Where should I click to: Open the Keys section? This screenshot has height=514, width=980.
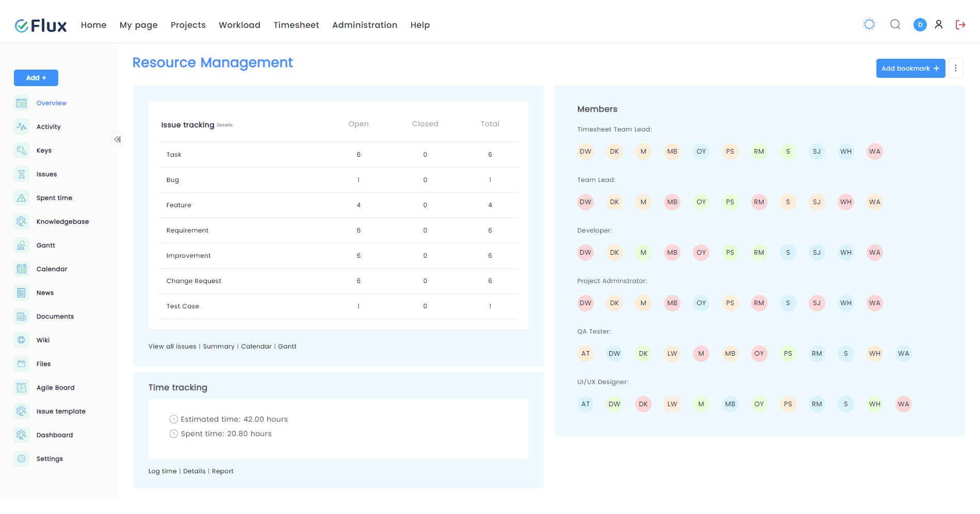pos(21,150)
